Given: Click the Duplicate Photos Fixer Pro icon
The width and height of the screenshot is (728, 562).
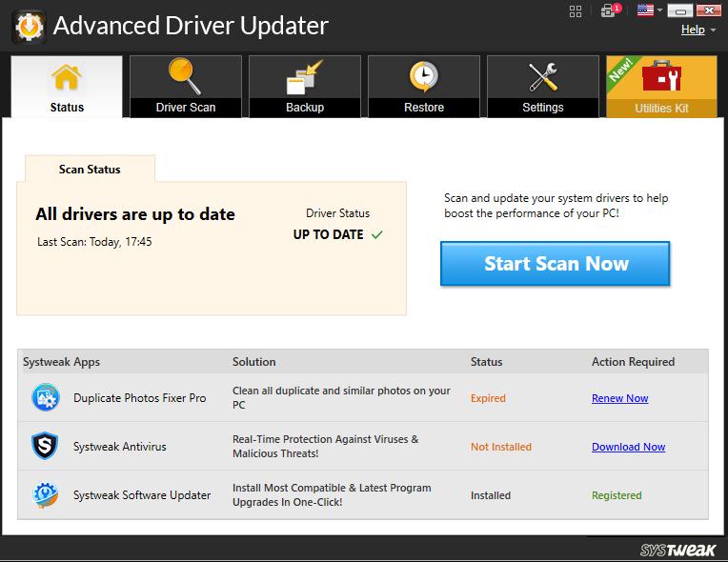Looking at the screenshot, I should [45, 397].
